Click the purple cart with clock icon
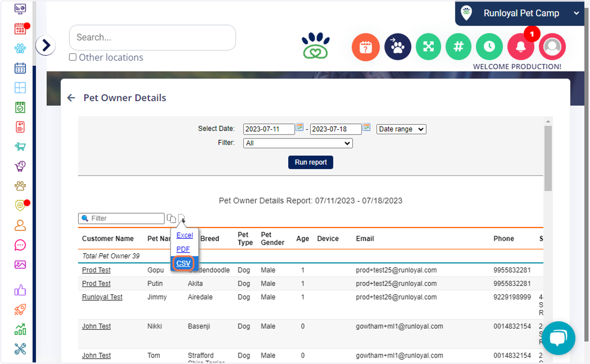This screenshot has height=364, width=590. pos(20,166)
